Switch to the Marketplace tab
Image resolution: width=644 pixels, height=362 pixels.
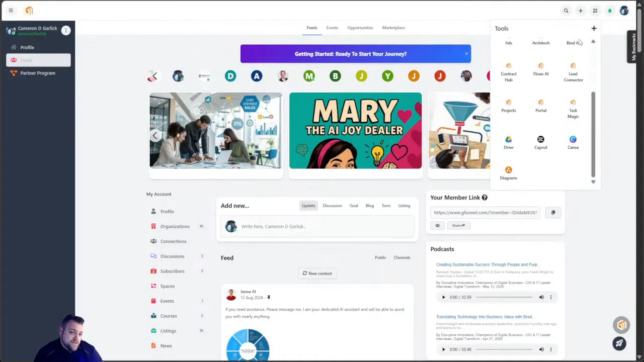pyautogui.click(x=393, y=28)
